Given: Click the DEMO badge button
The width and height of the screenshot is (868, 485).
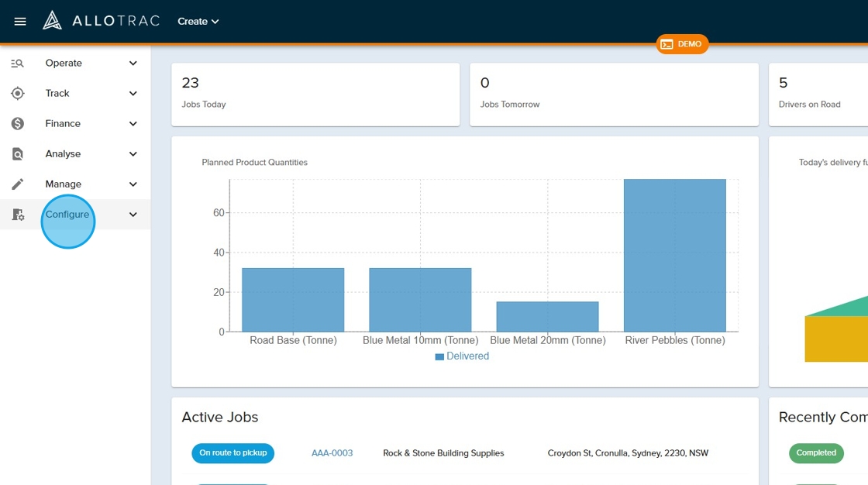Looking at the screenshot, I should pos(682,44).
